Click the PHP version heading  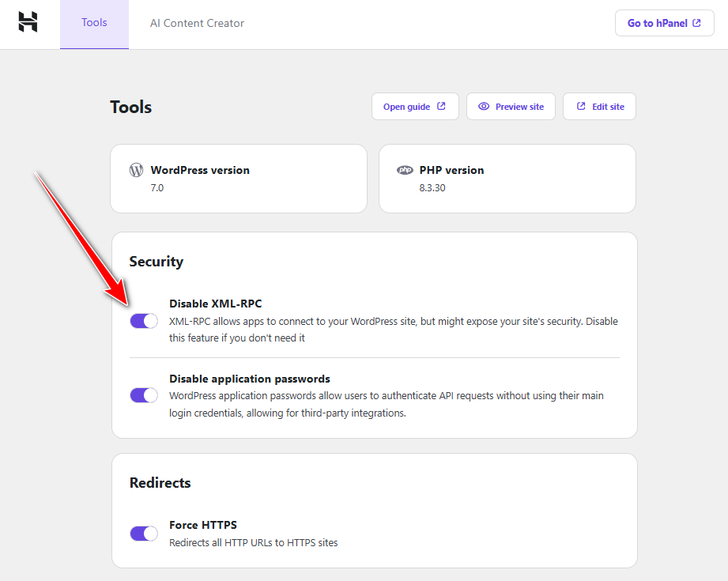pos(451,170)
